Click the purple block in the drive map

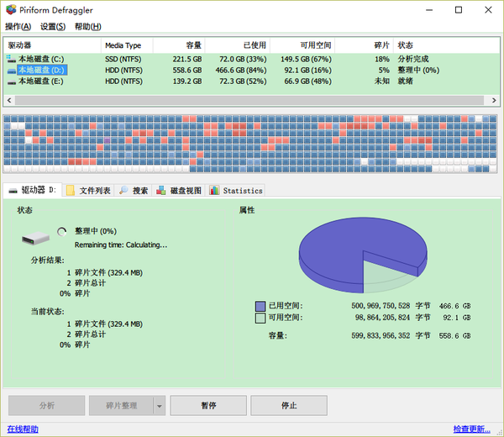coord(107,140)
